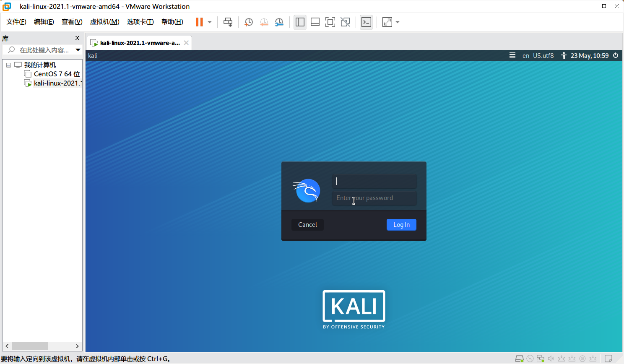The width and height of the screenshot is (624, 364).
Task: Click the library horizontal scrollbar thumb
Action: pos(30,346)
